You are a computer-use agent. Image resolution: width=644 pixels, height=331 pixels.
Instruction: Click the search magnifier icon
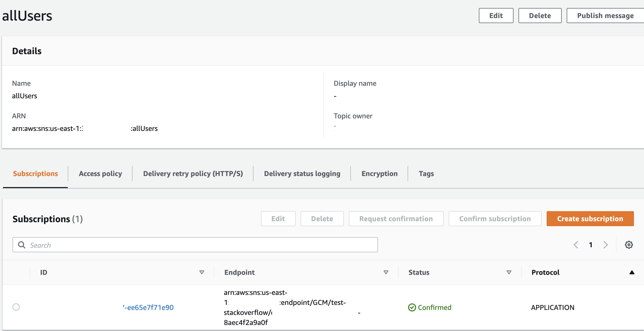22,245
